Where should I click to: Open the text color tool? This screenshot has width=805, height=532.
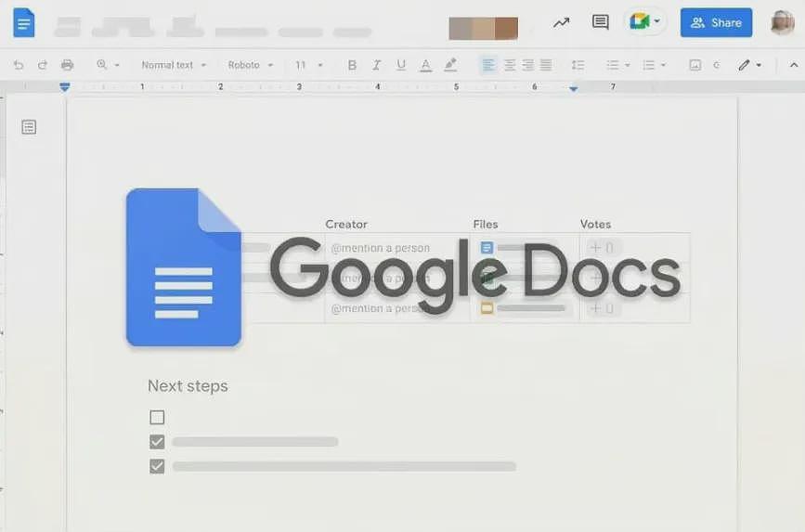click(x=425, y=65)
